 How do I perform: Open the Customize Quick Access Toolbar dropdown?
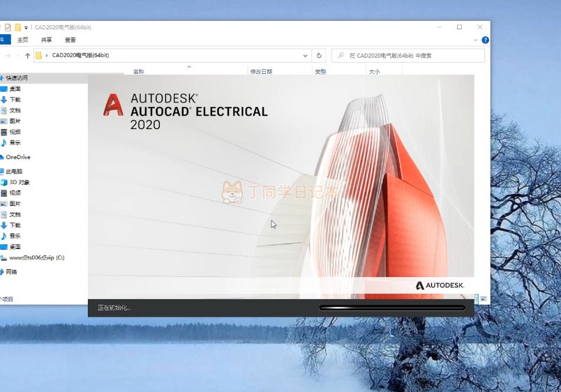(x=26, y=27)
